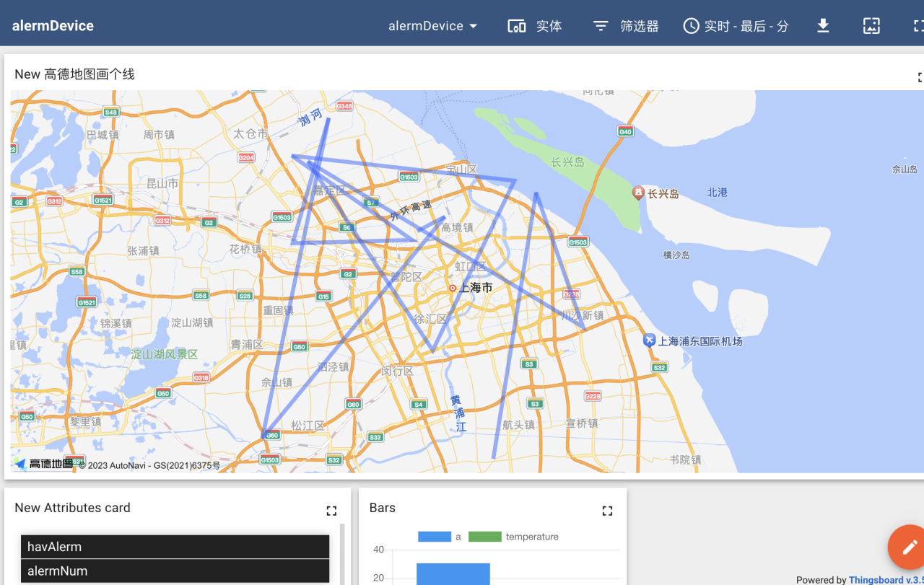The width and height of the screenshot is (924, 585).
Task: Click the 上海浦东国际机场 airport marker
Action: (649, 340)
